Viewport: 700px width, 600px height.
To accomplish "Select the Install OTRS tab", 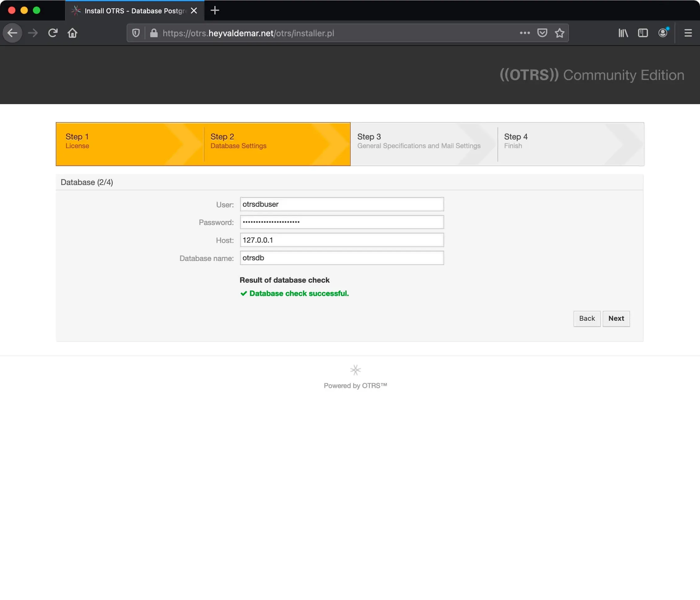I will (x=134, y=11).
